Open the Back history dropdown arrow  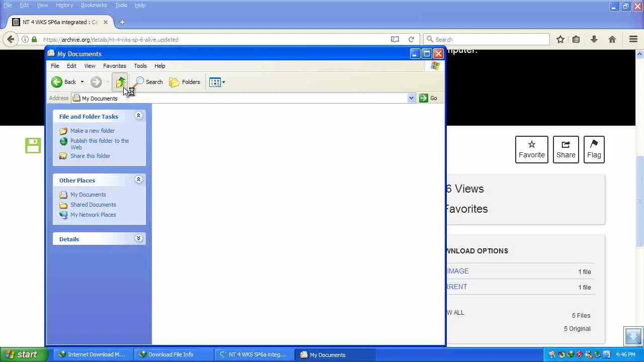click(82, 82)
